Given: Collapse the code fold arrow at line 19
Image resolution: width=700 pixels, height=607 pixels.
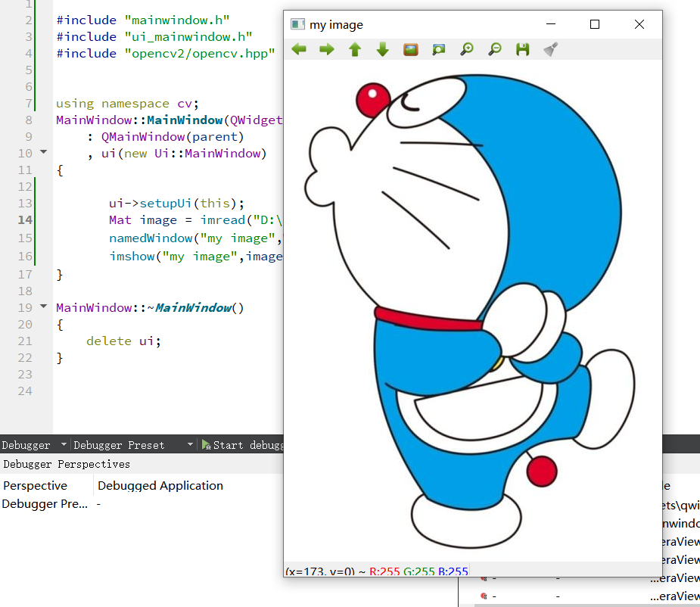Looking at the screenshot, I should click(x=43, y=307).
